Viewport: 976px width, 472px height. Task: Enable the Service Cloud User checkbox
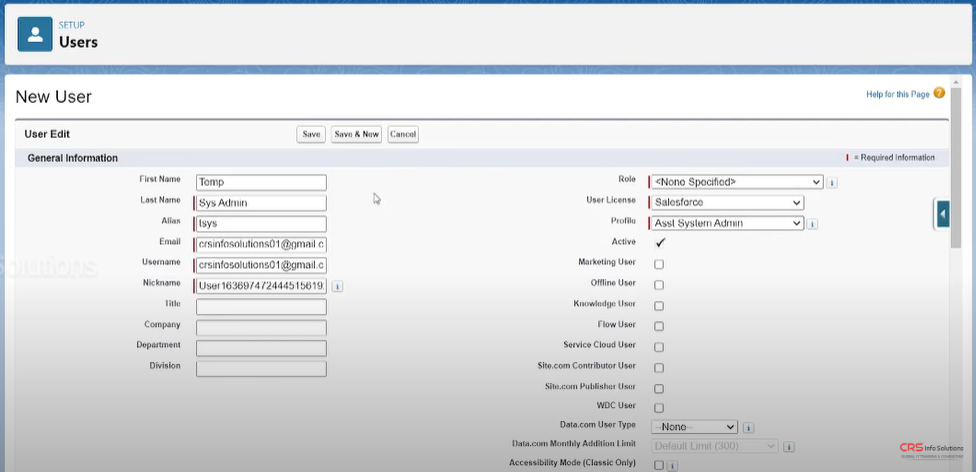pos(659,347)
